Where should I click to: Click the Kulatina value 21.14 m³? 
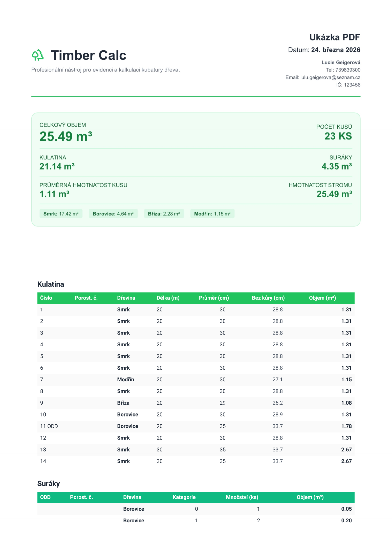click(57, 166)
